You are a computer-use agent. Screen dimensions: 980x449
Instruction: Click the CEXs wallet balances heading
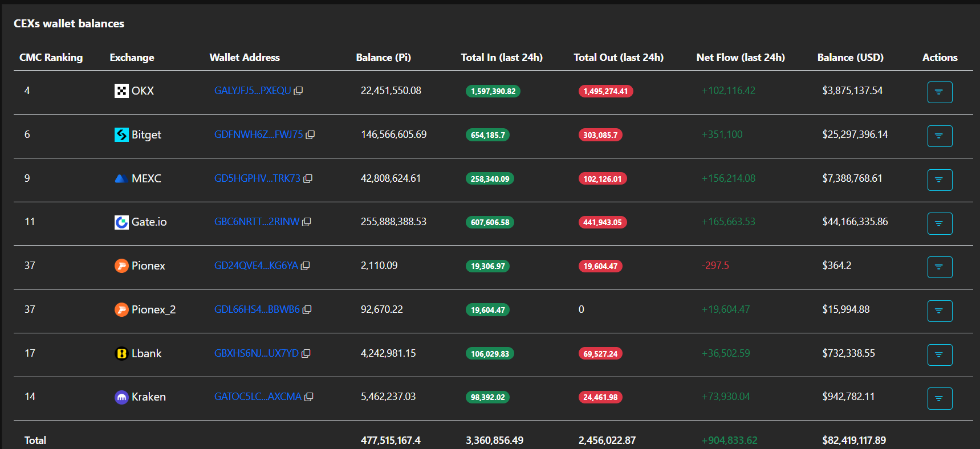69,23
